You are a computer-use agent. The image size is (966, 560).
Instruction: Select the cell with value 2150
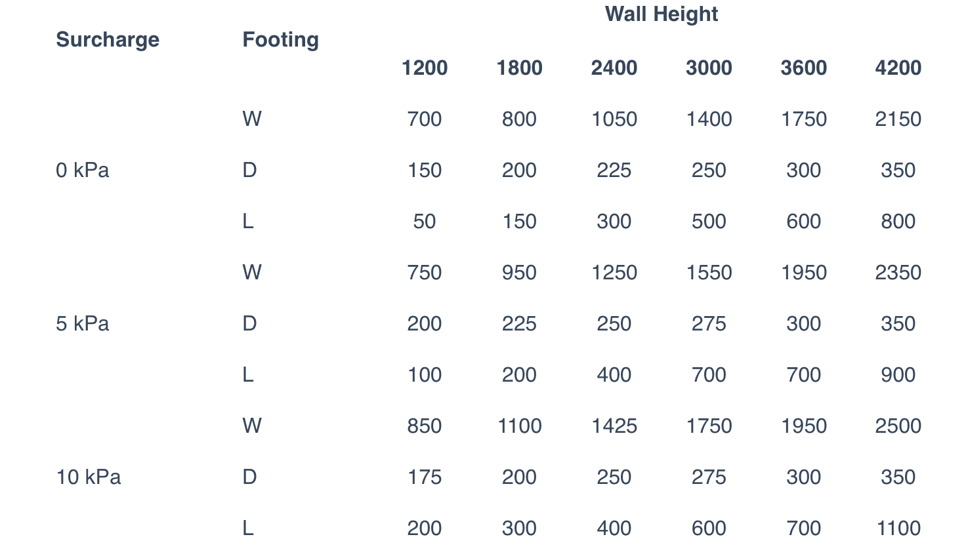[x=898, y=119]
